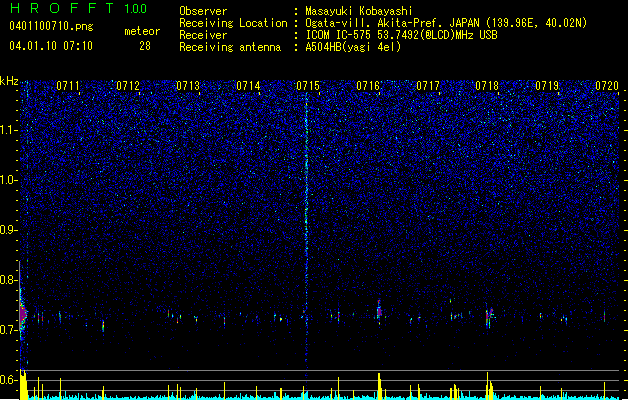Click the Receiving antenna field label
Image resolution: width=629 pixels, height=400 pixels.
point(230,47)
